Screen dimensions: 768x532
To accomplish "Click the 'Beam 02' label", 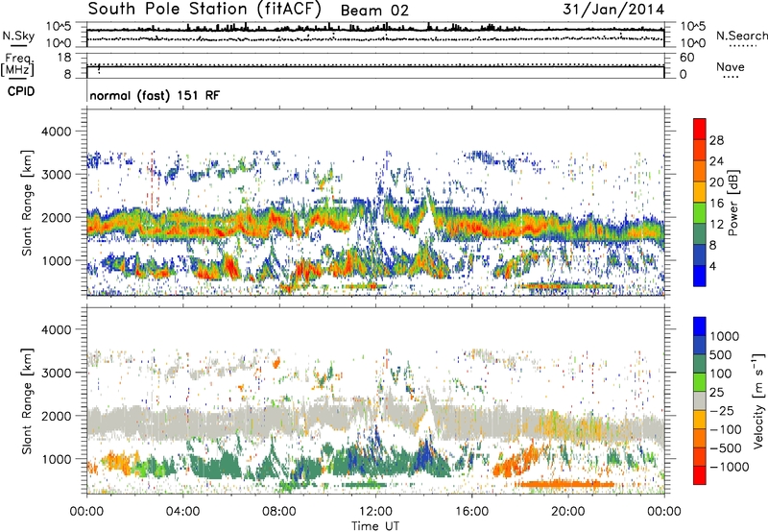I will point(374,11).
